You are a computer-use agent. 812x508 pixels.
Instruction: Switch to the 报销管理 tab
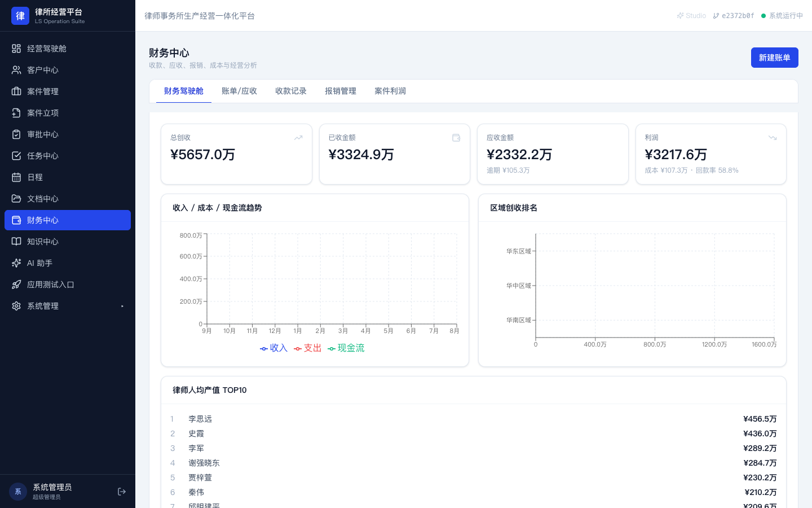click(x=341, y=91)
